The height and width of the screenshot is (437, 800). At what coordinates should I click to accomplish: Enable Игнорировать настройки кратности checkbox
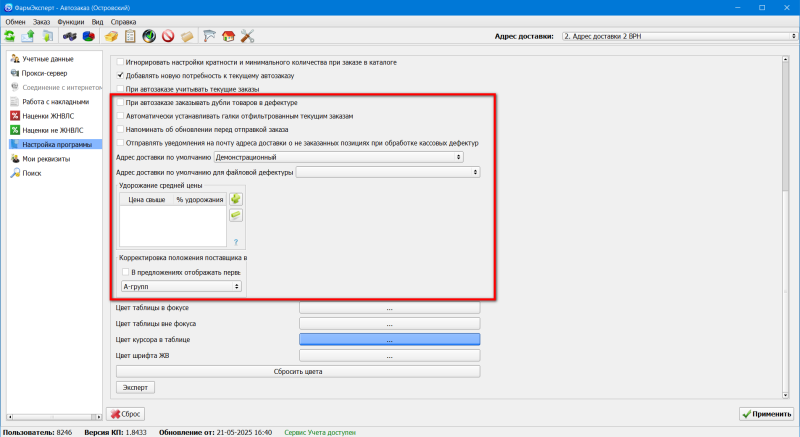[x=120, y=62]
